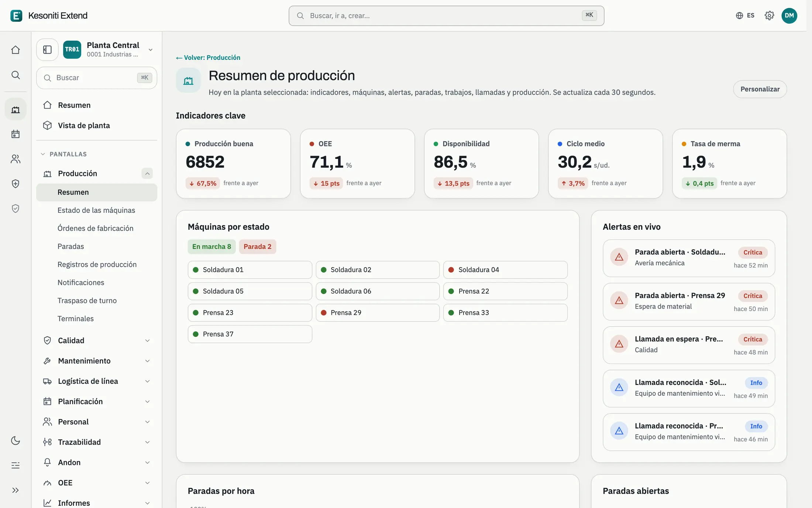Switch language via the ES globe
This screenshot has width=812, height=508.
745,16
